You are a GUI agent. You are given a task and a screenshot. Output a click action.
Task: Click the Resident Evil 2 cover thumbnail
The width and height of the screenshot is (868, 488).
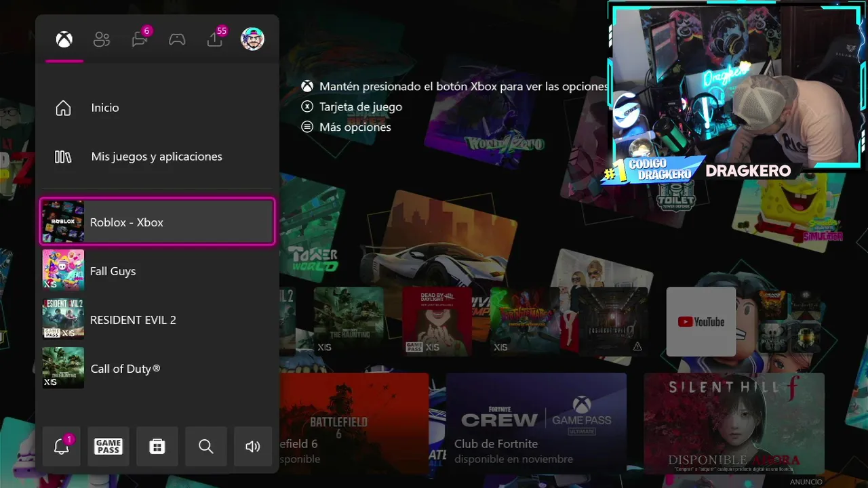coord(63,319)
